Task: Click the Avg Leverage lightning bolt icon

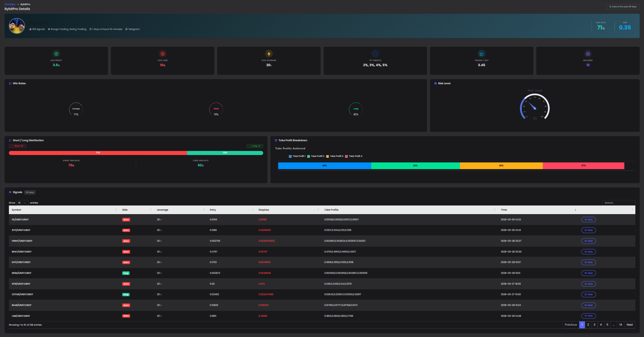Action: [x=269, y=54]
